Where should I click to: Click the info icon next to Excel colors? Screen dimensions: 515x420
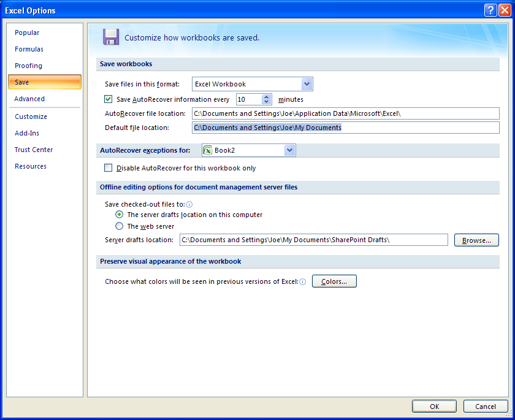[302, 282]
